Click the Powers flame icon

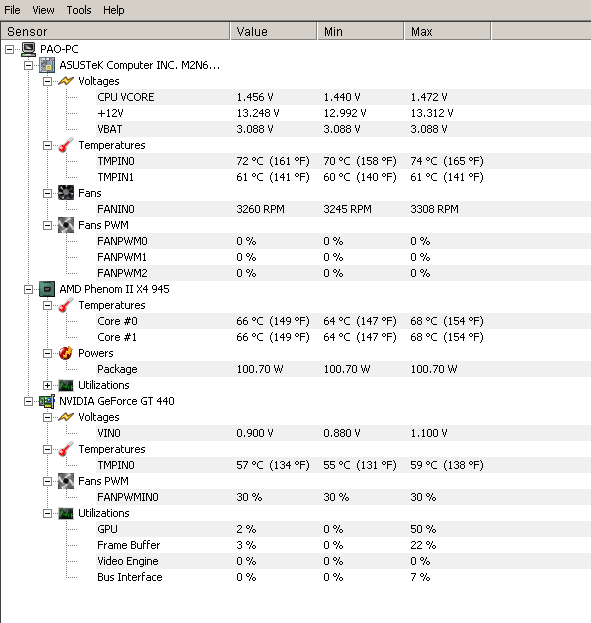[x=66, y=353]
